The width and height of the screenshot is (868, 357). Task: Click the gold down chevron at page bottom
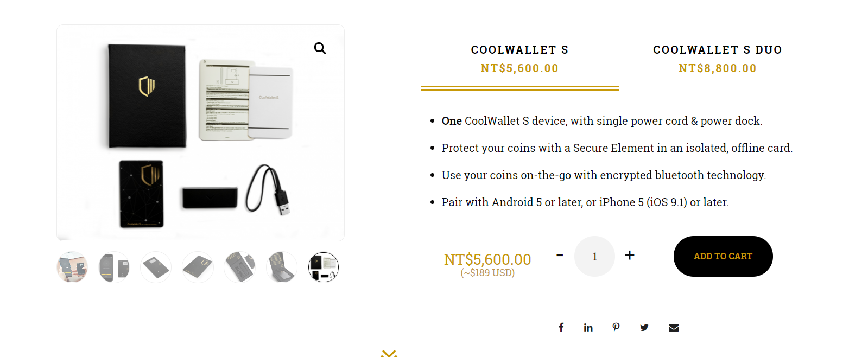(389, 353)
